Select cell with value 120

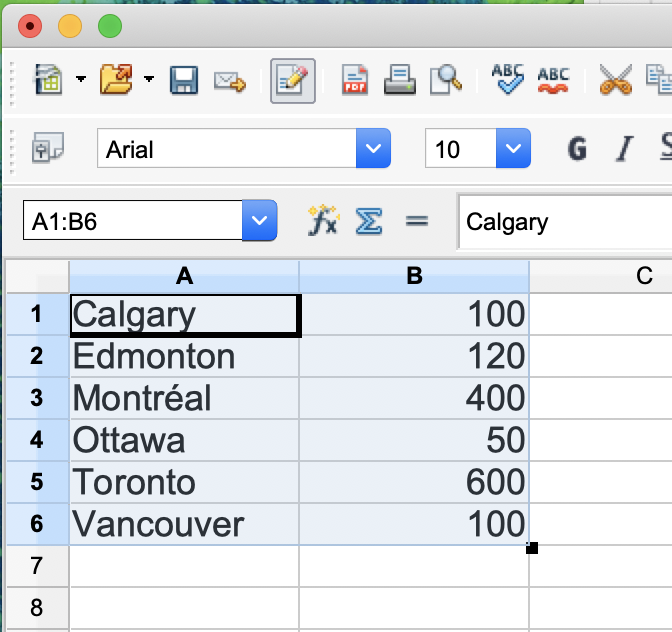pyautogui.click(x=414, y=356)
